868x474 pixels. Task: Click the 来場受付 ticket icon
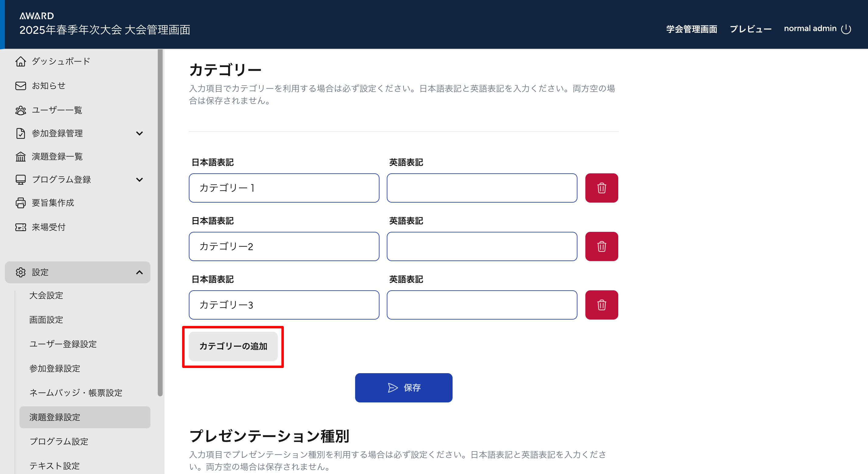point(20,227)
